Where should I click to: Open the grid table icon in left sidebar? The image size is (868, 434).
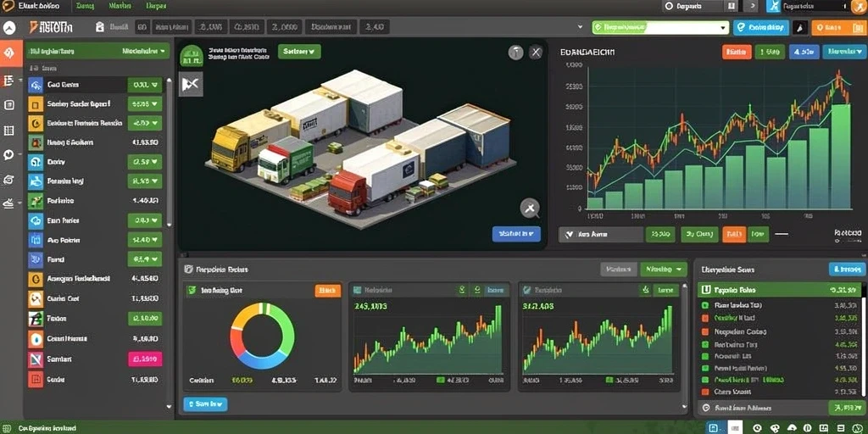click(8, 131)
